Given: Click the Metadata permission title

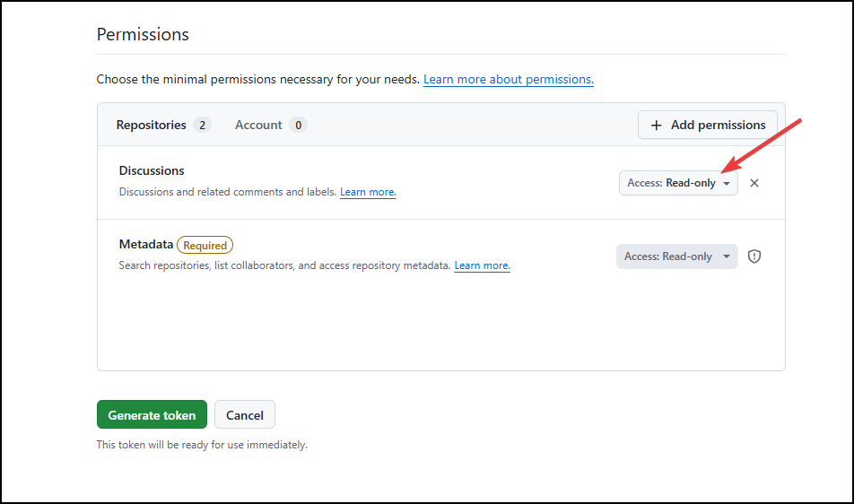Looking at the screenshot, I should [x=145, y=244].
